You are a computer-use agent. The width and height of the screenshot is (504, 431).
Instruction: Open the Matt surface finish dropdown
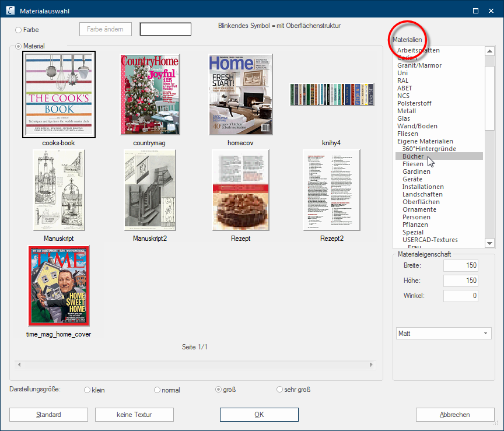click(x=444, y=334)
